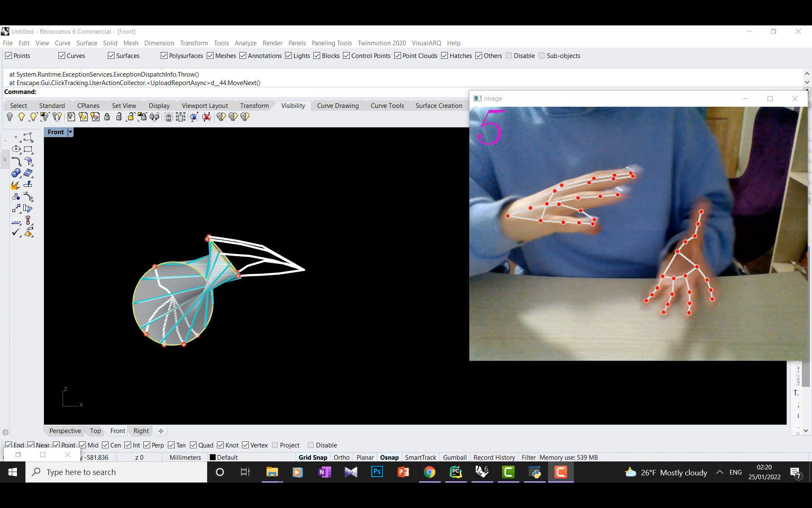The image size is (812, 508).
Task: Open the Millimeters units dropdown in the status bar
Action: tap(185, 457)
